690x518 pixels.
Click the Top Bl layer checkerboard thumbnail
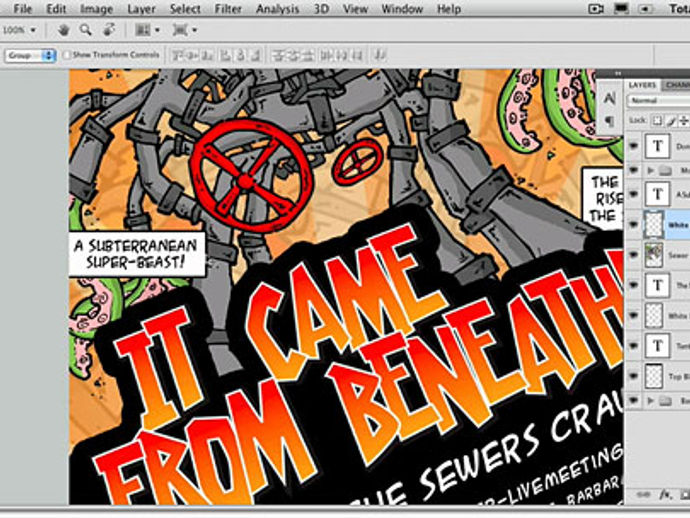654,376
